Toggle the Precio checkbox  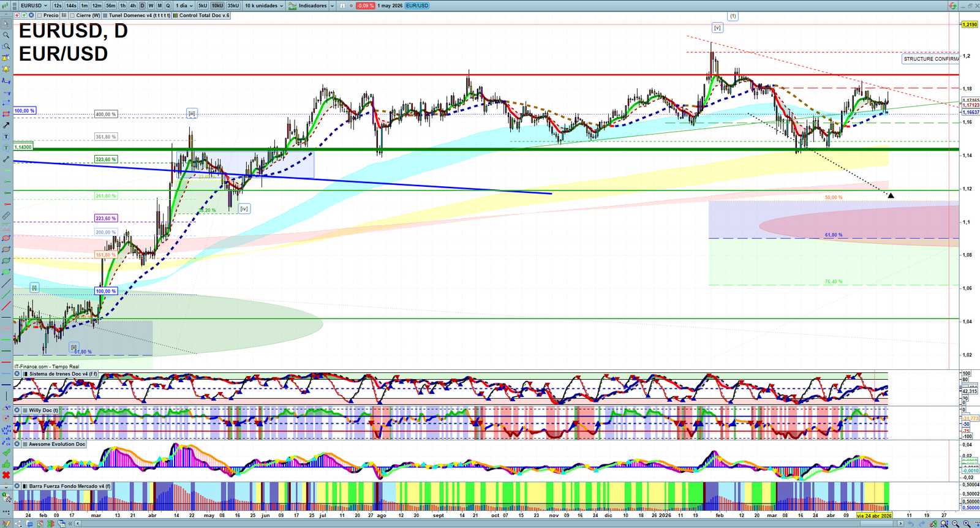(x=40, y=15)
